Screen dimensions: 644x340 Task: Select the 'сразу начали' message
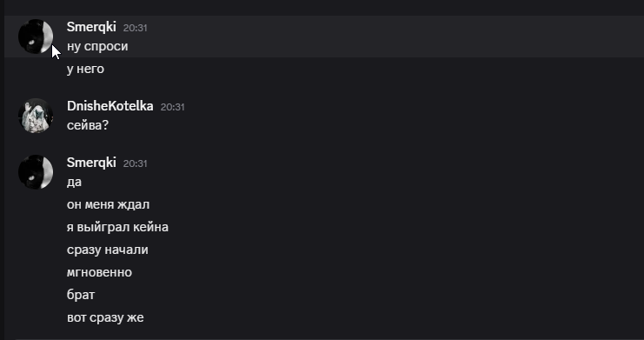click(107, 250)
